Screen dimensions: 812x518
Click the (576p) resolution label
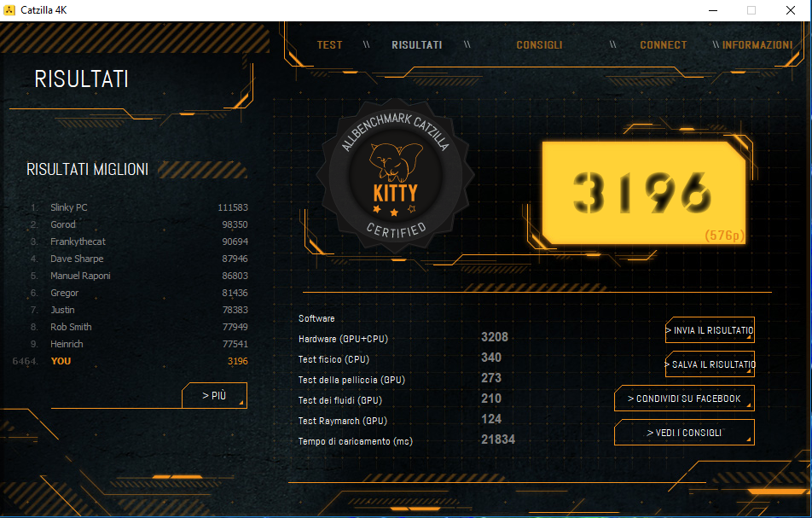click(x=724, y=236)
